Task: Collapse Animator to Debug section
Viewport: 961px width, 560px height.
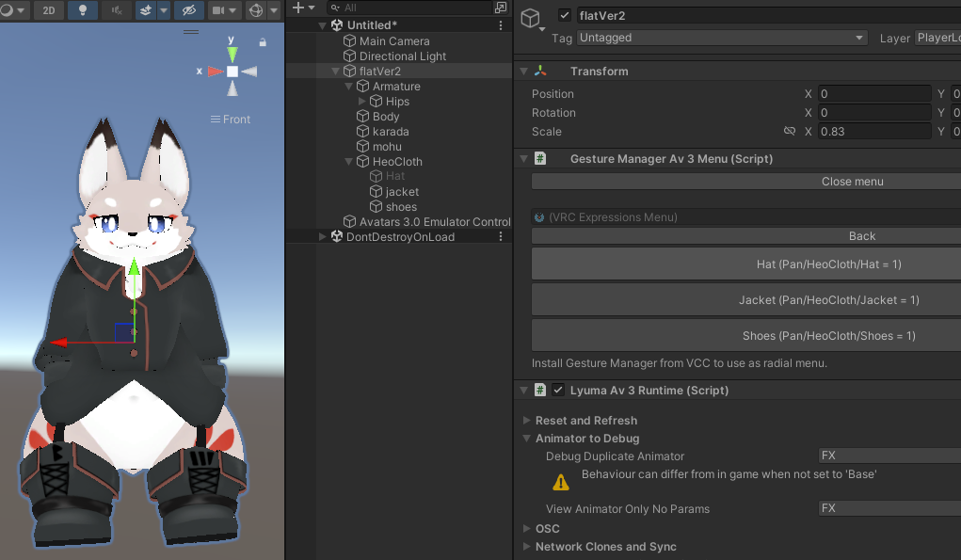Action: click(x=526, y=438)
